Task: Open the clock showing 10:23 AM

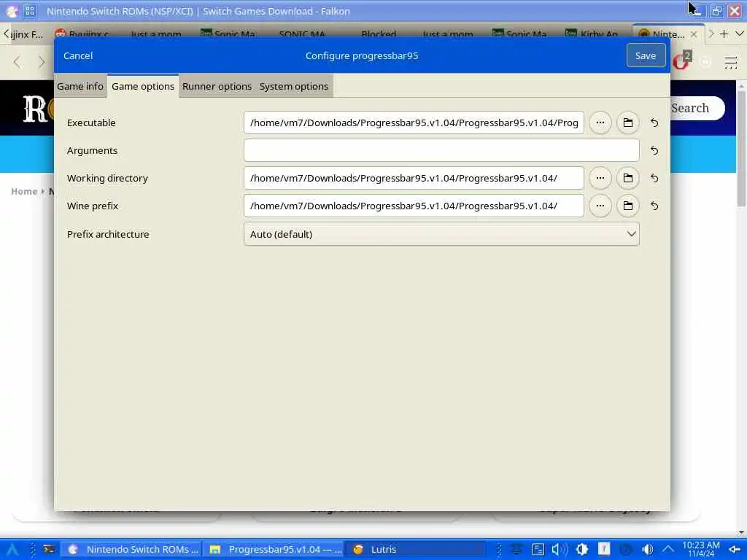Action: (701, 549)
